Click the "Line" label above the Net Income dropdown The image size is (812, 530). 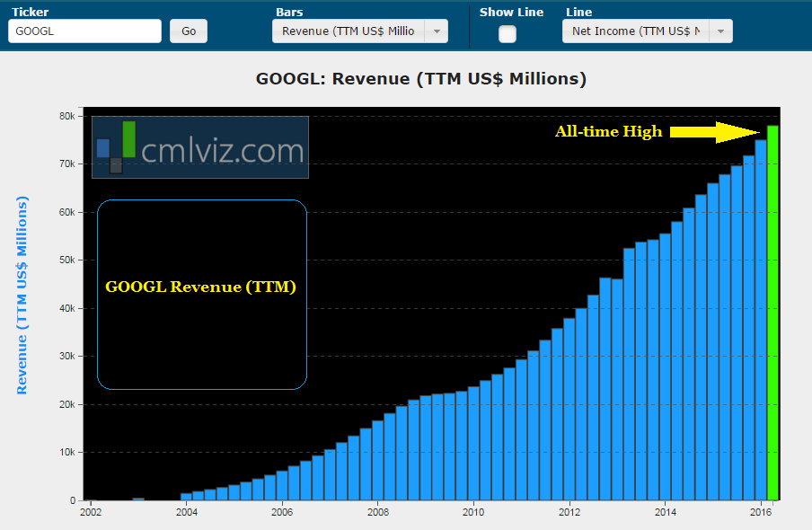coord(579,12)
